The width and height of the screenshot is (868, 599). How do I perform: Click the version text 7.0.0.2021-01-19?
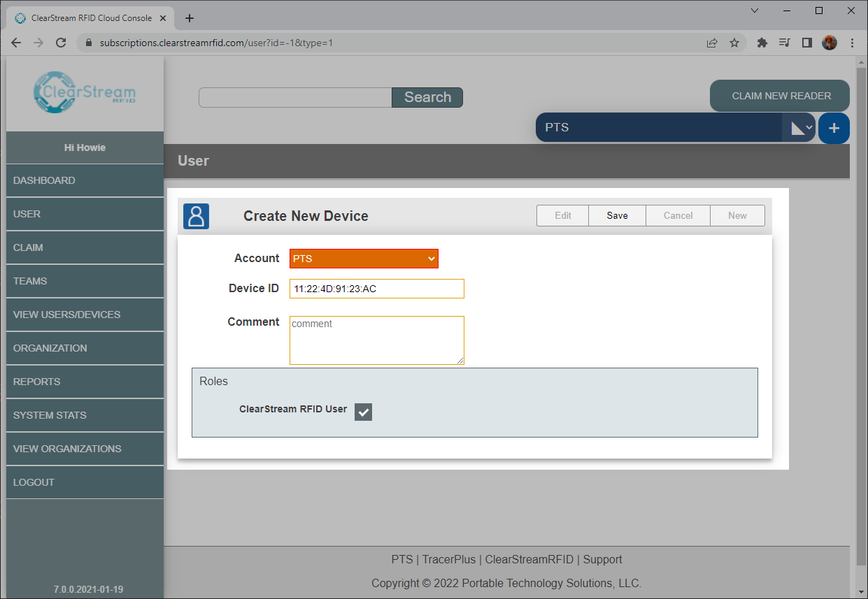click(x=88, y=589)
